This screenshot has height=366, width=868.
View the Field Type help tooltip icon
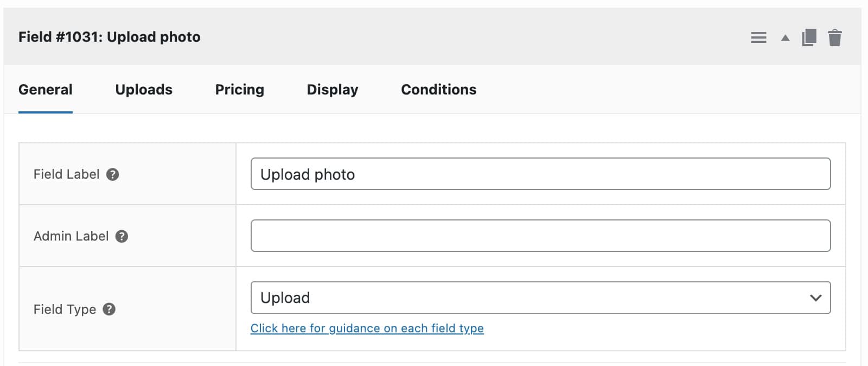(110, 309)
